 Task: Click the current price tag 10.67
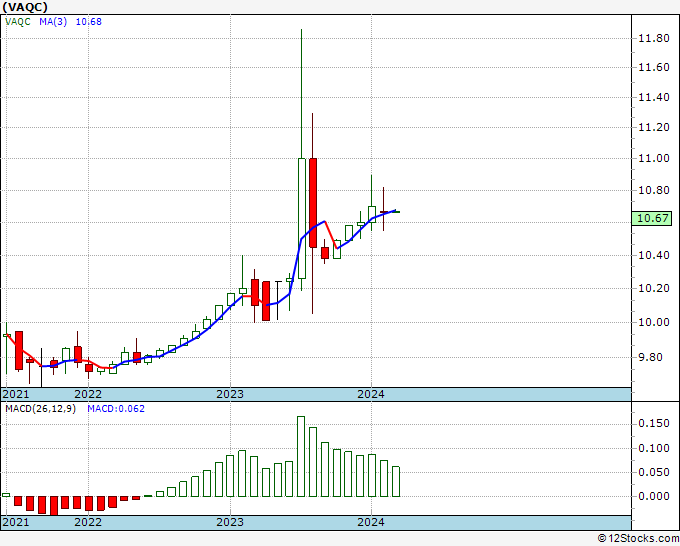(652, 218)
